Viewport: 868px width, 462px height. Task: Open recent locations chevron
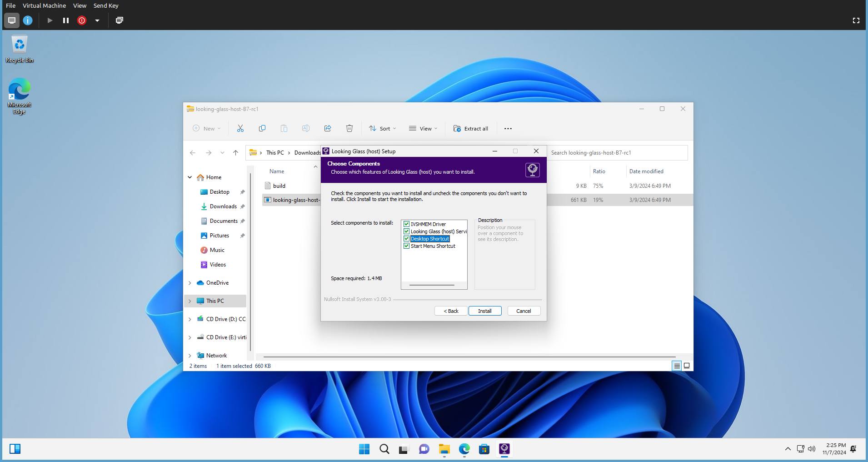click(222, 153)
